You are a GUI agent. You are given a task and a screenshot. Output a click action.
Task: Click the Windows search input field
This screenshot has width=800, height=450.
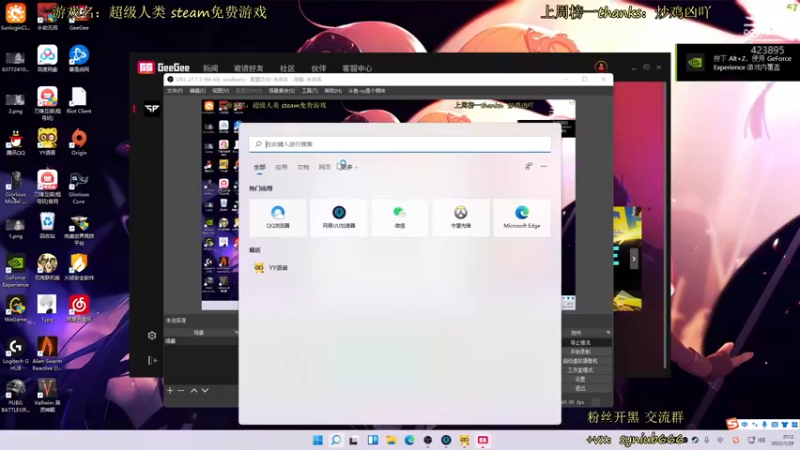click(399, 144)
